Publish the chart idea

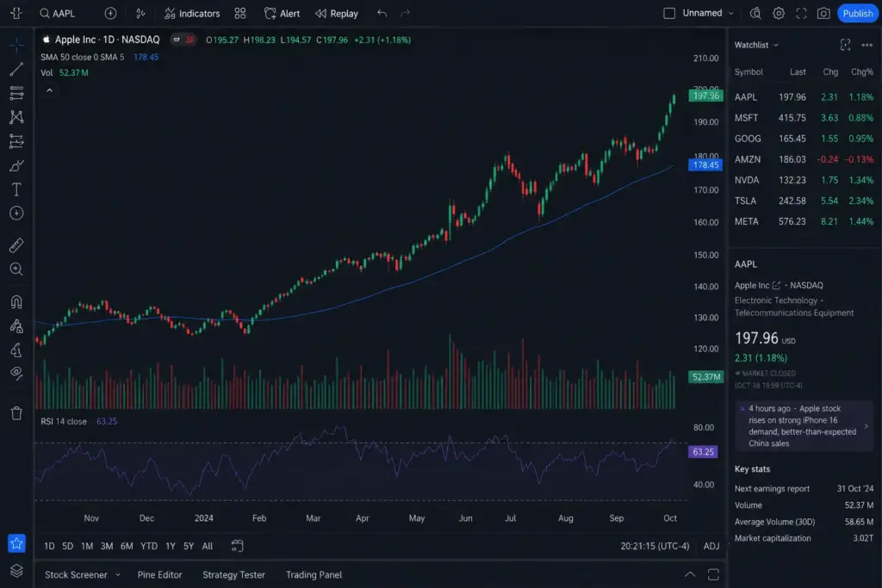coord(857,14)
